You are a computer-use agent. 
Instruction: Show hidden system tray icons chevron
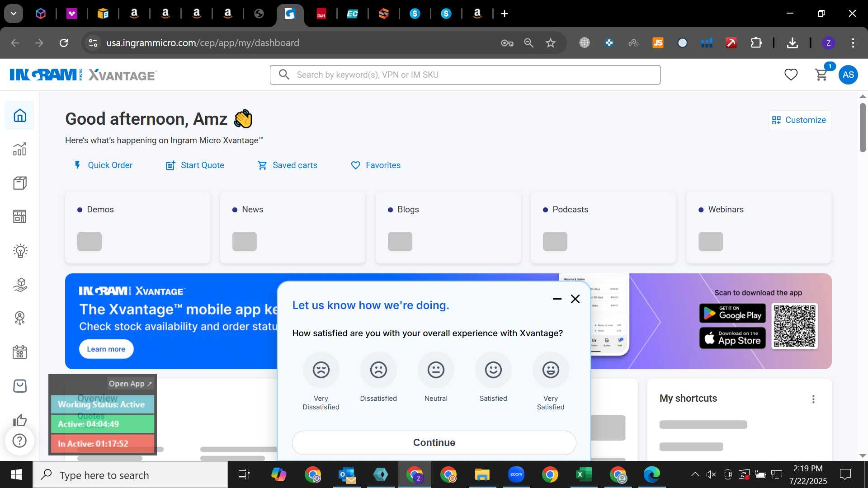[695, 474]
